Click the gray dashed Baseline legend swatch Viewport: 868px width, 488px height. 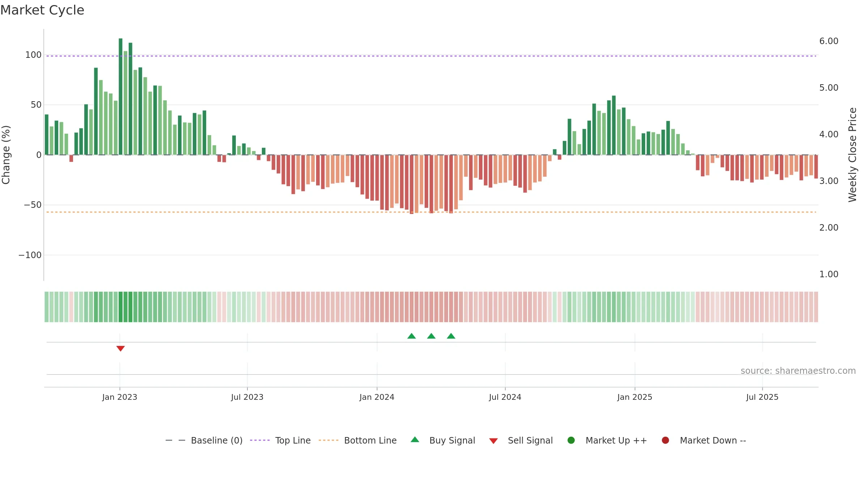[175, 440]
